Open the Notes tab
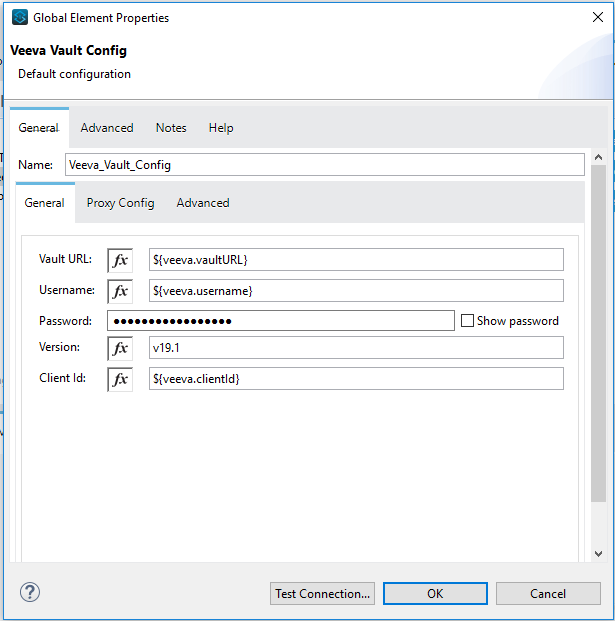This screenshot has height=621, width=615. pos(171,128)
